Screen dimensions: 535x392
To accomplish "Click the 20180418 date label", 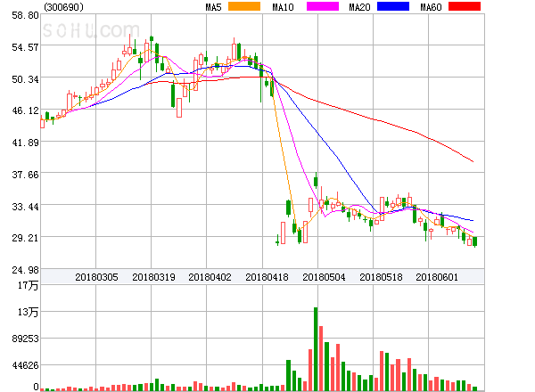I will pyautogui.click(x=267, y=277).
